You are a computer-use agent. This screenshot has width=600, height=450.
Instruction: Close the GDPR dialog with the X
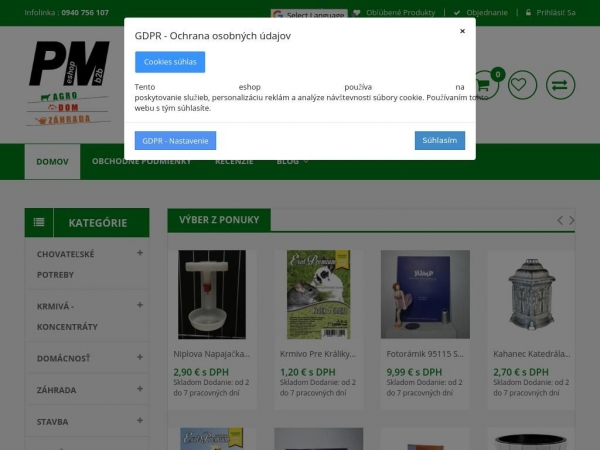coord(462,31)
